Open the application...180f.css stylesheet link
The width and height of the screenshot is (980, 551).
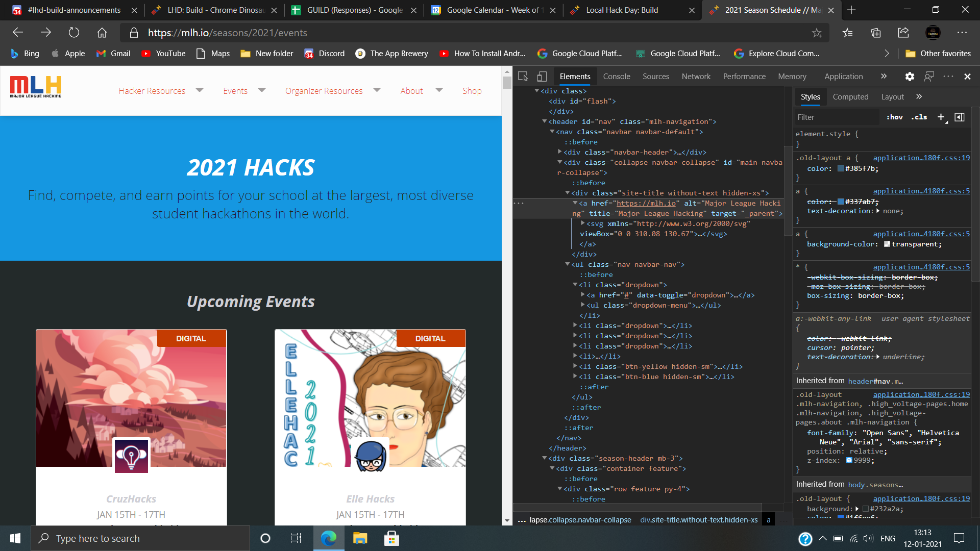pos(920,158)
